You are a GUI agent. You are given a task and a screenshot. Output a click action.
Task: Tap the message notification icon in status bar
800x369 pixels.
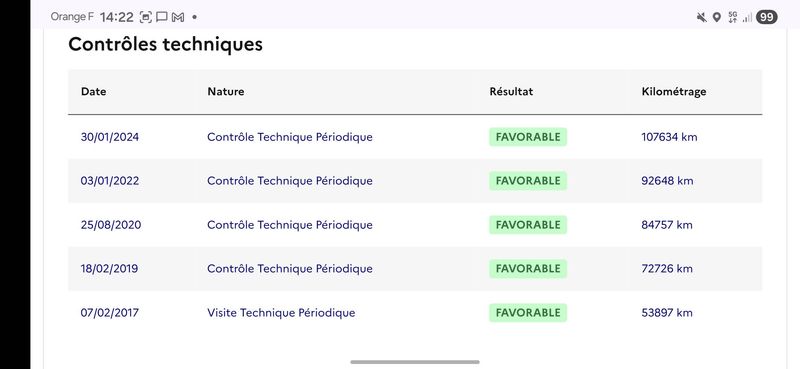162,17
